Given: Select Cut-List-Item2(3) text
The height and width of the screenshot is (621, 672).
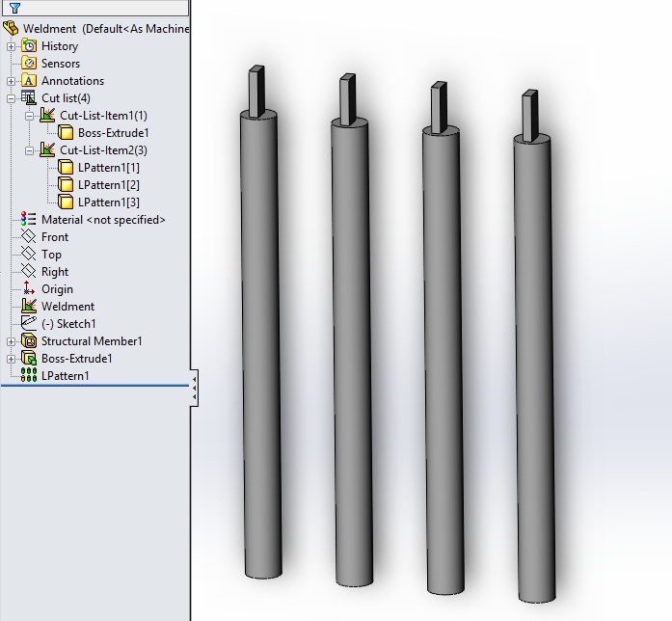Looking at the screenshot, I should click(x=103, y=150).
